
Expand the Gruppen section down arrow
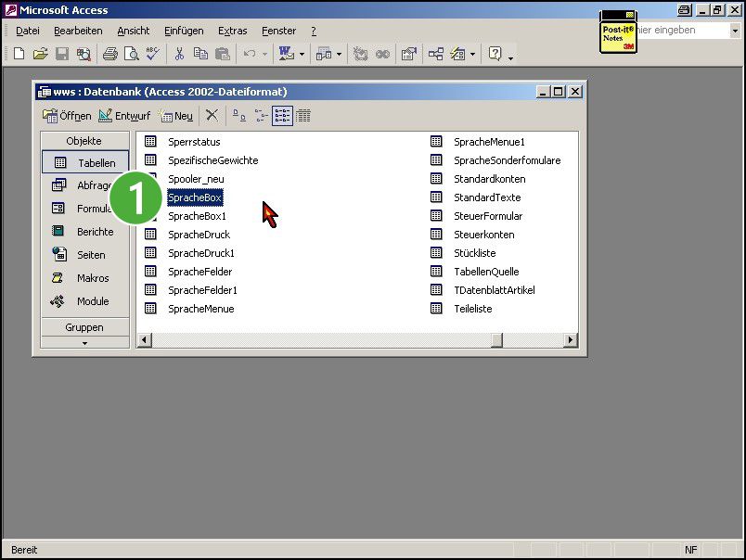84,343
